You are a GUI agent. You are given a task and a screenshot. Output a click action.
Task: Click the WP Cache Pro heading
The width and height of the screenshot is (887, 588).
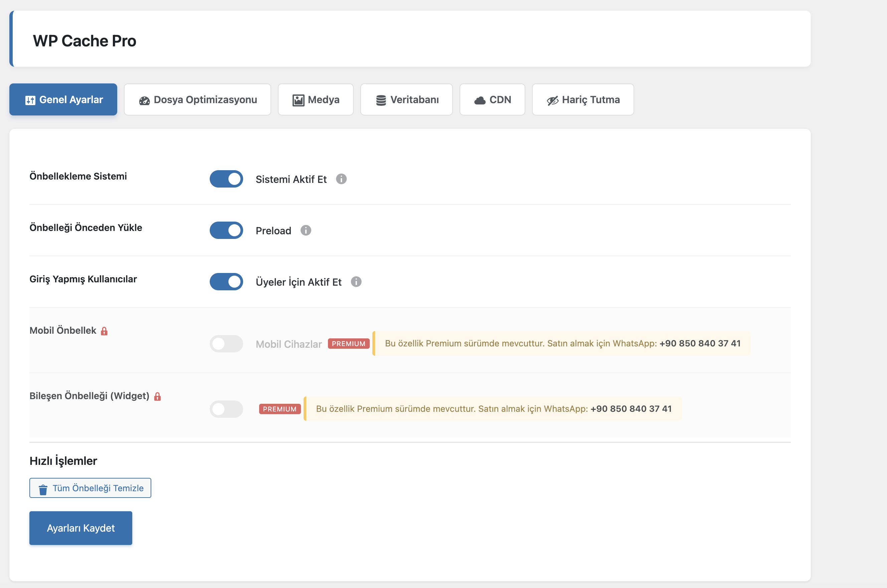(84, 41)
